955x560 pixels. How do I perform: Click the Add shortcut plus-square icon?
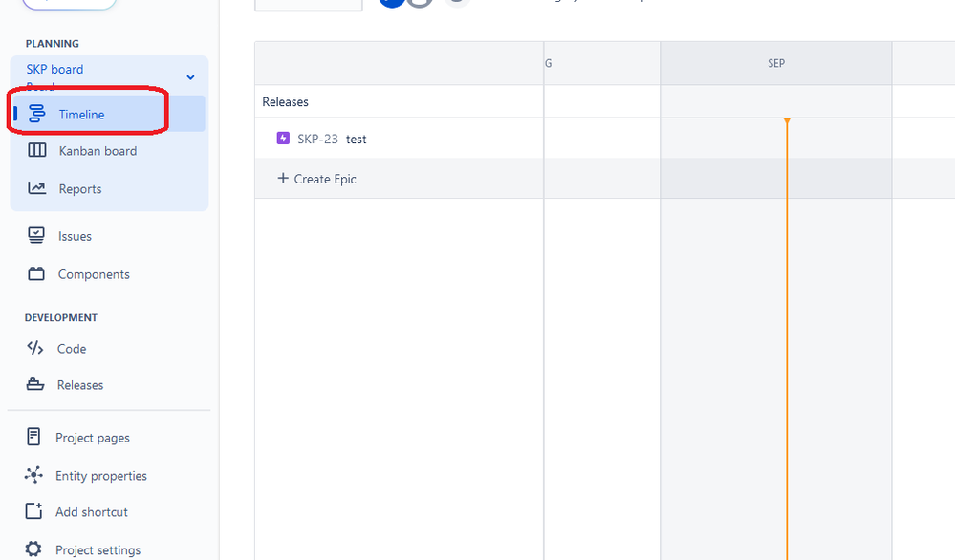[33, 511]
